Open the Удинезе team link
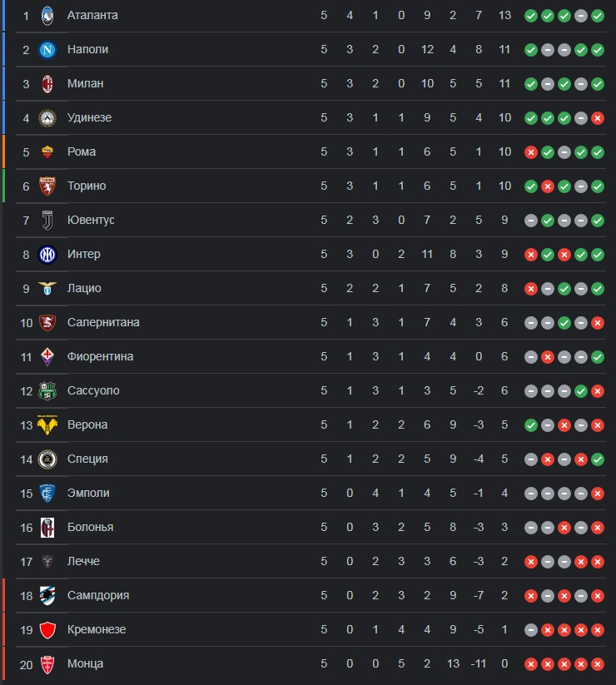The width and height of the screenshot is (616, 685). [x=89, y=117]
